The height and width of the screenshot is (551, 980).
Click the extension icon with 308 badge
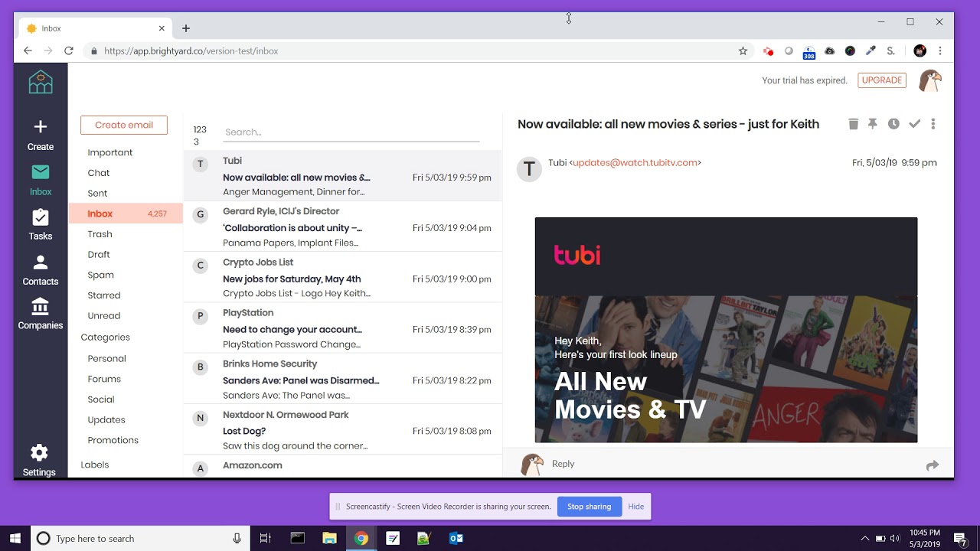[809, 52]
